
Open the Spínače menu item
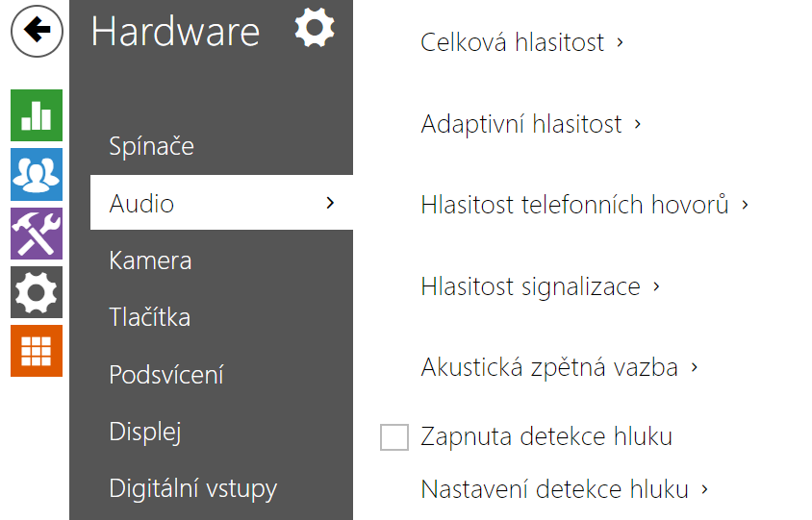coord(152,147)
